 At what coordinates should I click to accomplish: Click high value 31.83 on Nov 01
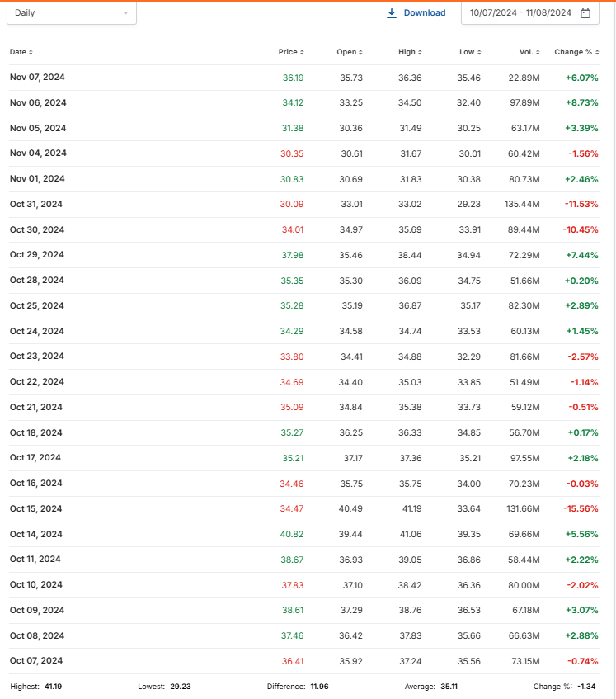tap(410, 179)
